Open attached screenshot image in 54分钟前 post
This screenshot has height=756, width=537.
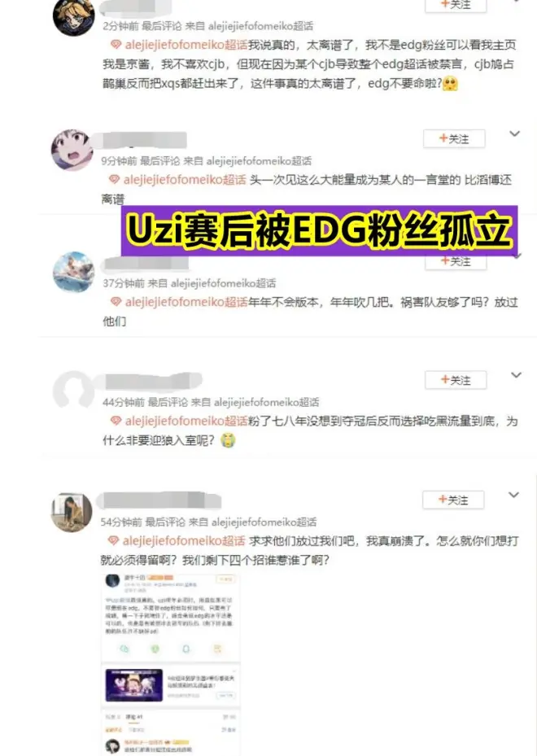pyautogui.click(x=170, y=663)
